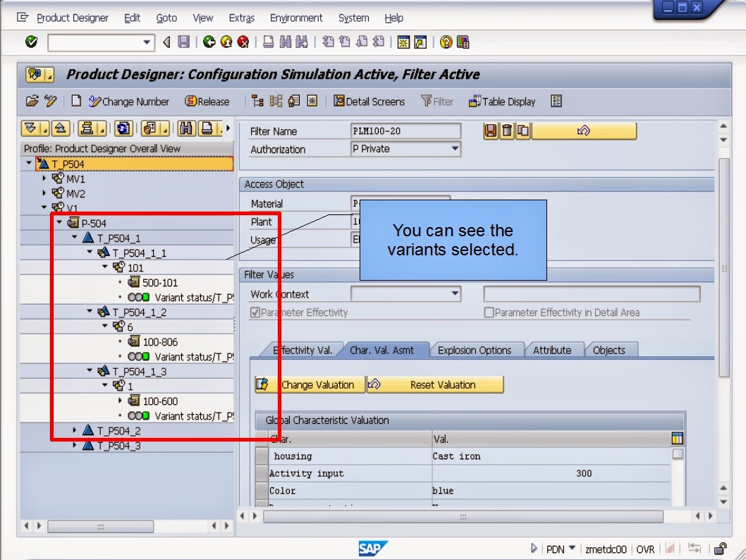The image size is (746, 560).
Task: Open the Environment menu
Action: 297,18
